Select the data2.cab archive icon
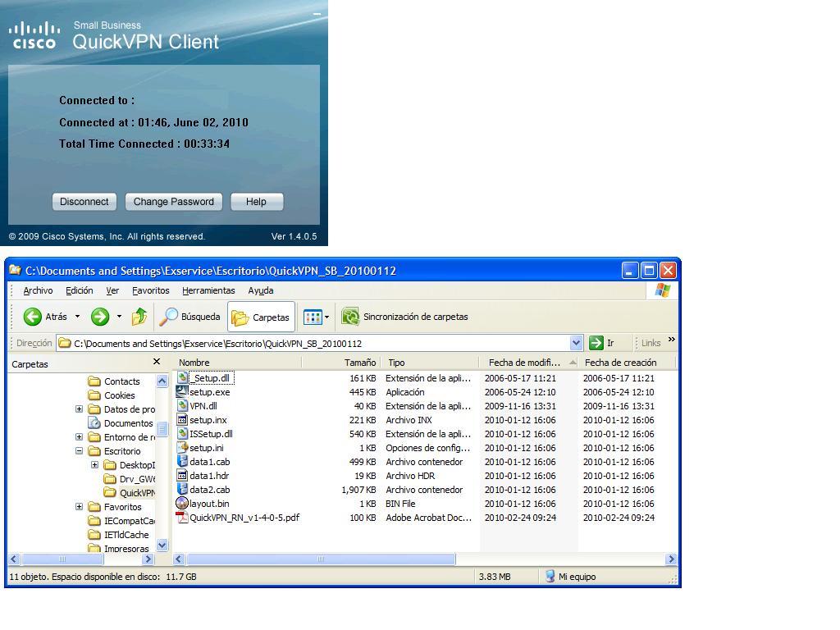Screen dimensions: 840x630 [182, 489]
